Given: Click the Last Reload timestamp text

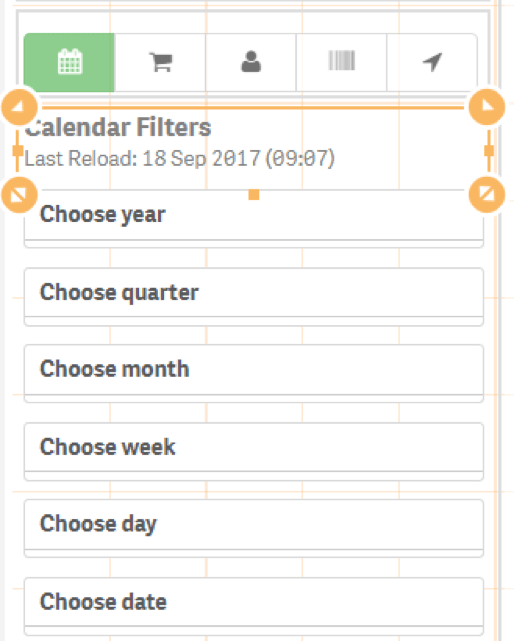Looking at the screenshot, I should [x=180, y=159].
